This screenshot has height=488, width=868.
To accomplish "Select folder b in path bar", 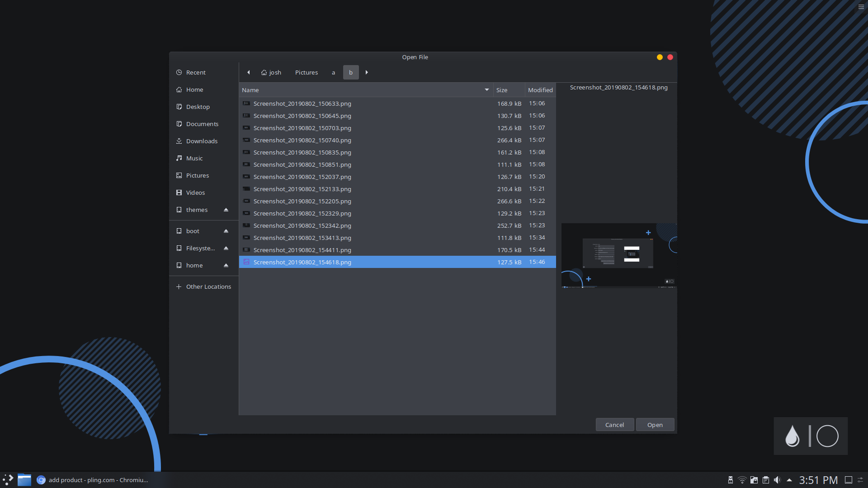I will [x=351, y=72].
